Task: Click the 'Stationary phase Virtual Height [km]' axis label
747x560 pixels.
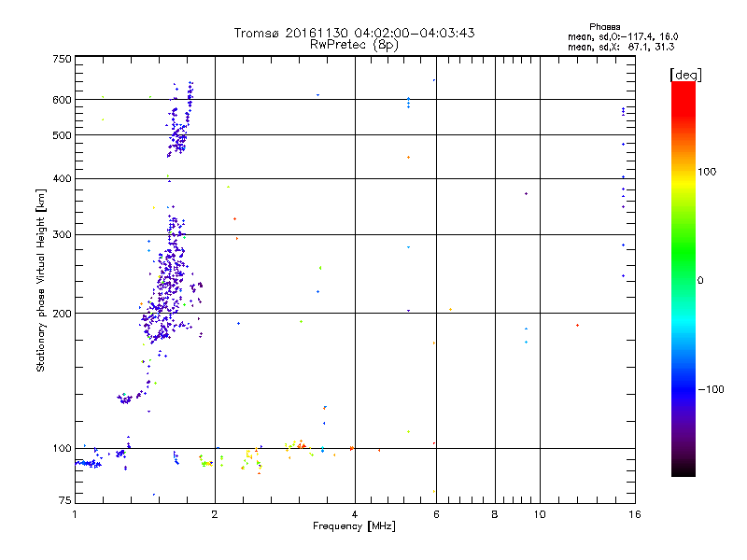Action: click(x=40, y=280)
